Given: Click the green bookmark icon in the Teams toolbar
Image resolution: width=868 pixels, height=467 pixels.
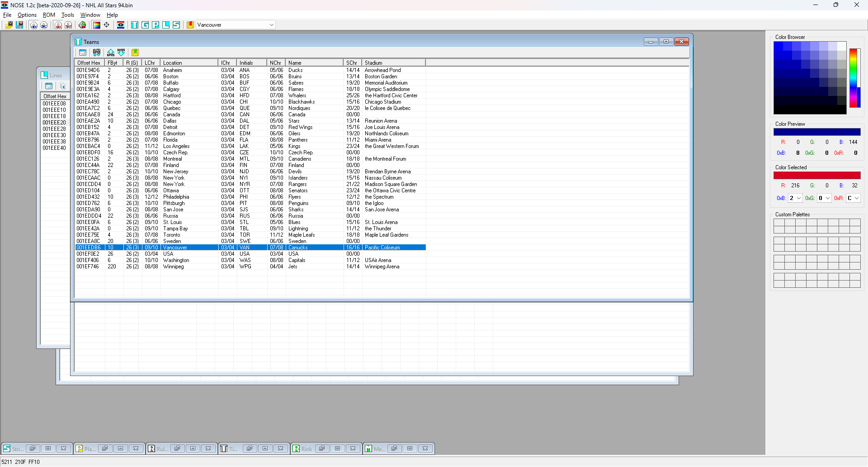Looking at the screenshot, I should pyautogui.click(x=135, y=52).
